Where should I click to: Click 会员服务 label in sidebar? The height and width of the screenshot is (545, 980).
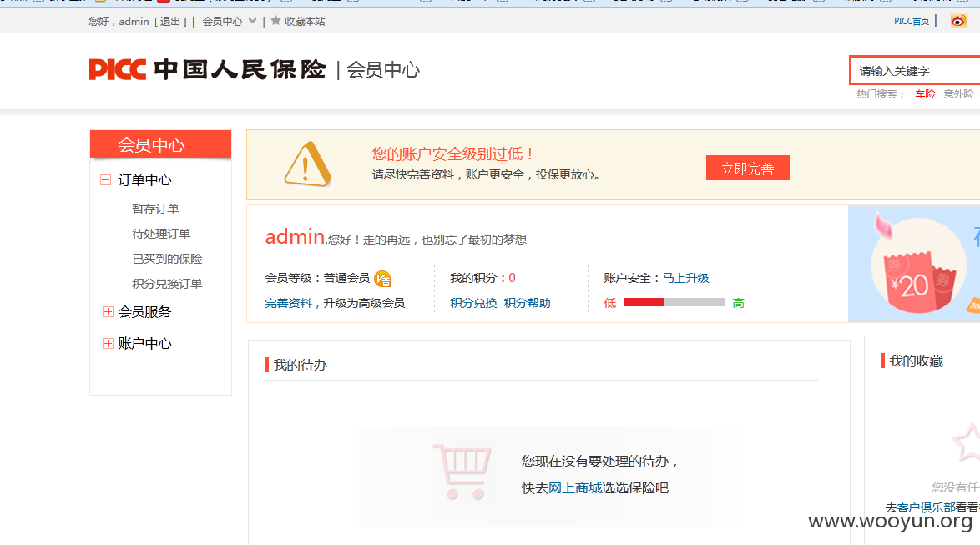[144, 312]
